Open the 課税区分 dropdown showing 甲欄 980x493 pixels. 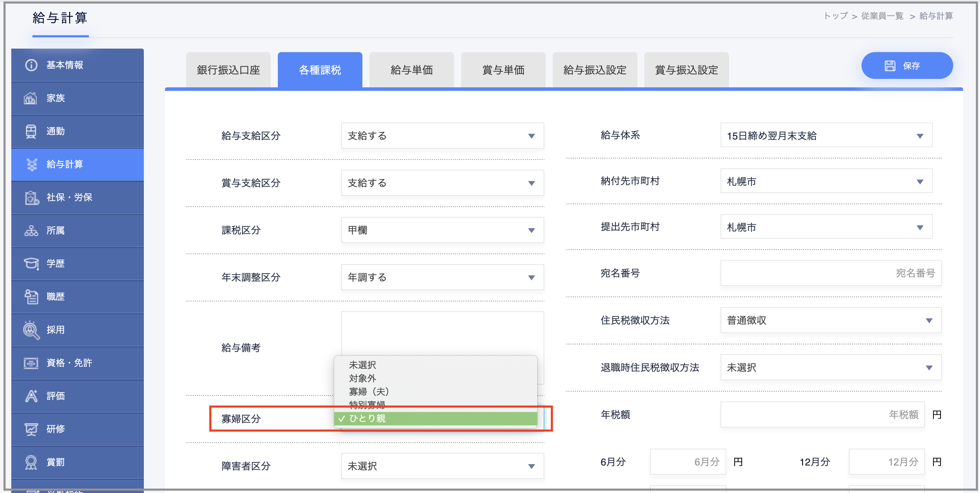(442, 230)
